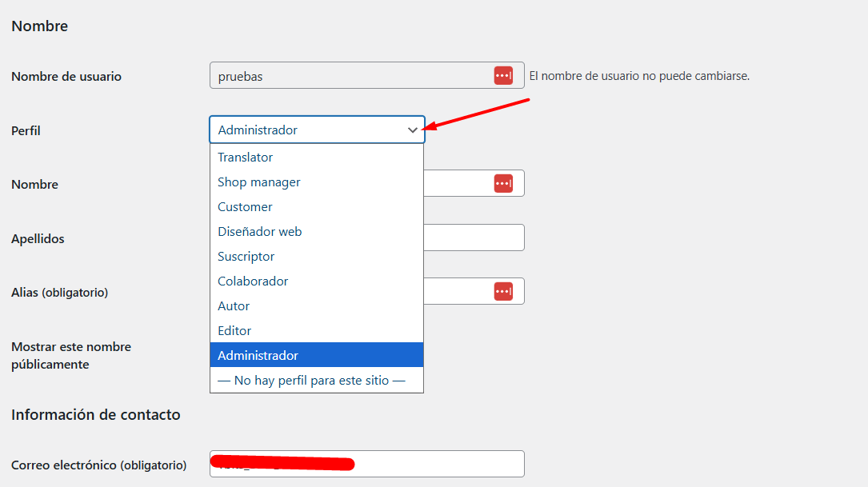The width and height of the screenshot is (868, 487).
Task: Click the Perfil combo box showing Administrador
Action: coord(308,130)
